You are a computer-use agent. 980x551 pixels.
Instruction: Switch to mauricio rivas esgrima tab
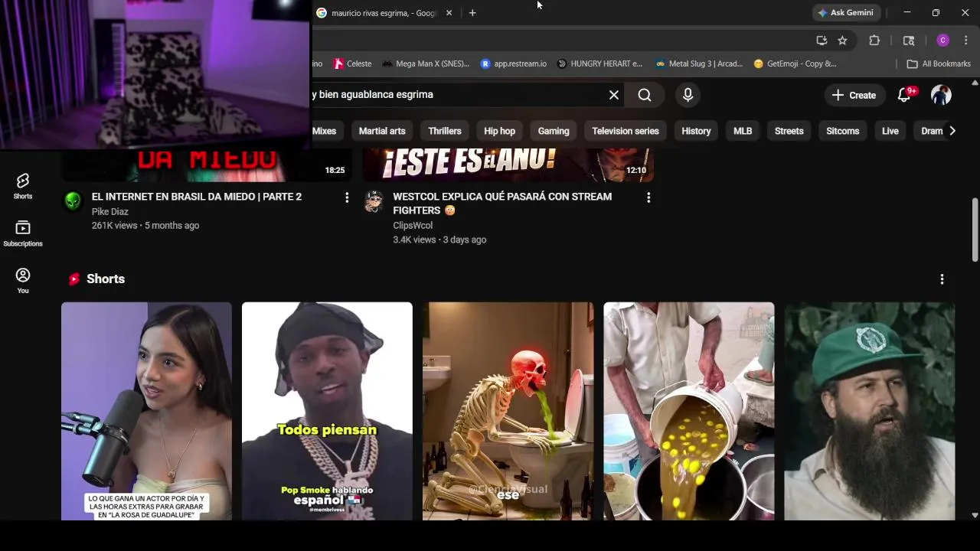[x=383, y=13]
